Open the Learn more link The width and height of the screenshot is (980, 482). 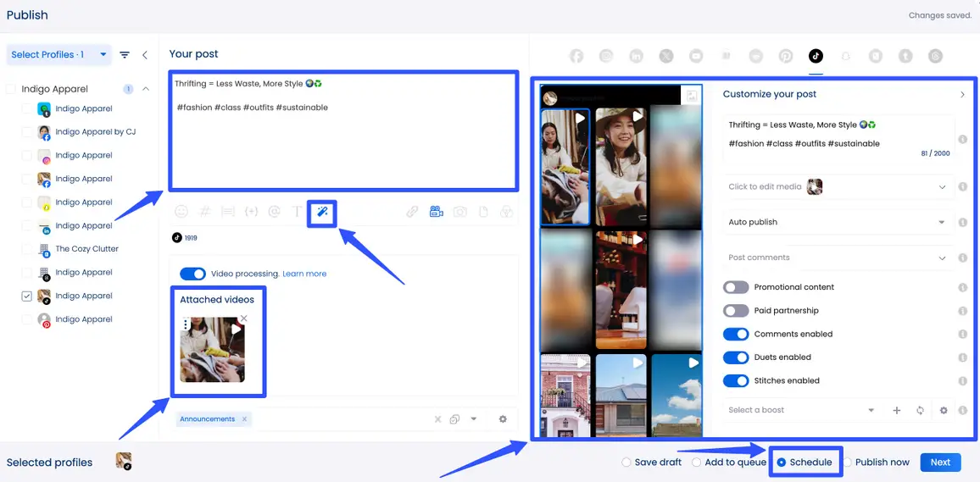[304, 274]
